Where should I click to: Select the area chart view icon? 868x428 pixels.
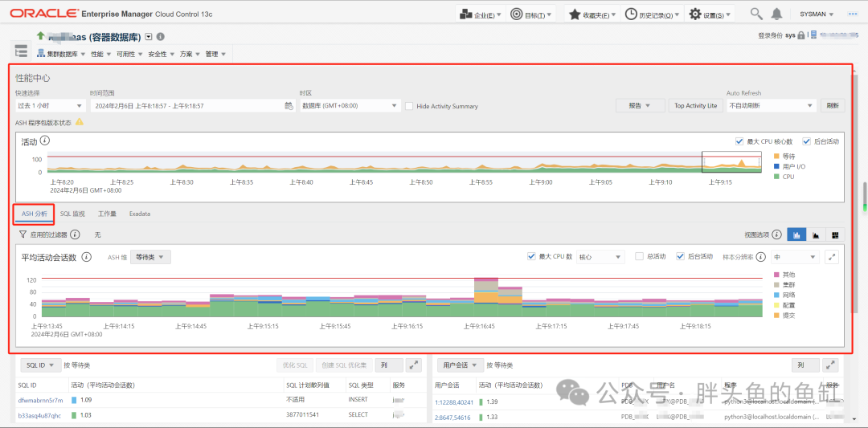[x=816, y=234]
